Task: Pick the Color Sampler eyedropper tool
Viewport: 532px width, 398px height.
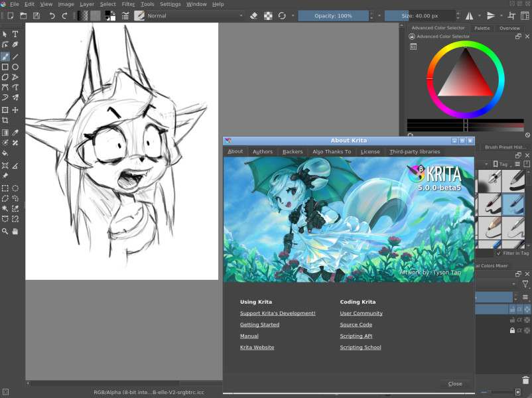Action: [15, 133]
